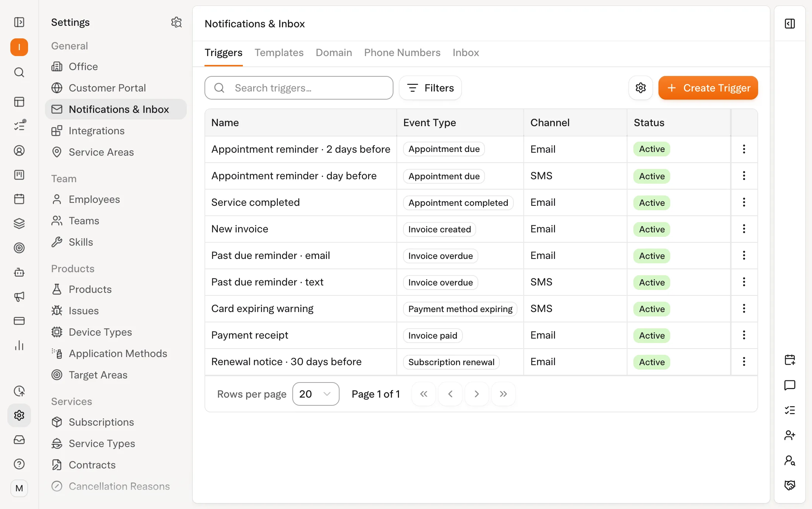Collapse the right panel toggle icon

790,24
